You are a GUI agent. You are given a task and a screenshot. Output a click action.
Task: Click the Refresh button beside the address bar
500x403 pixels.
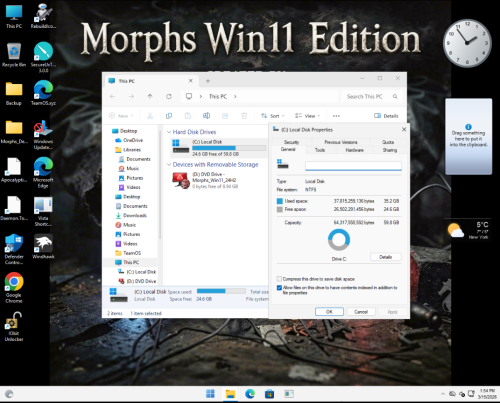coord(169,96)
